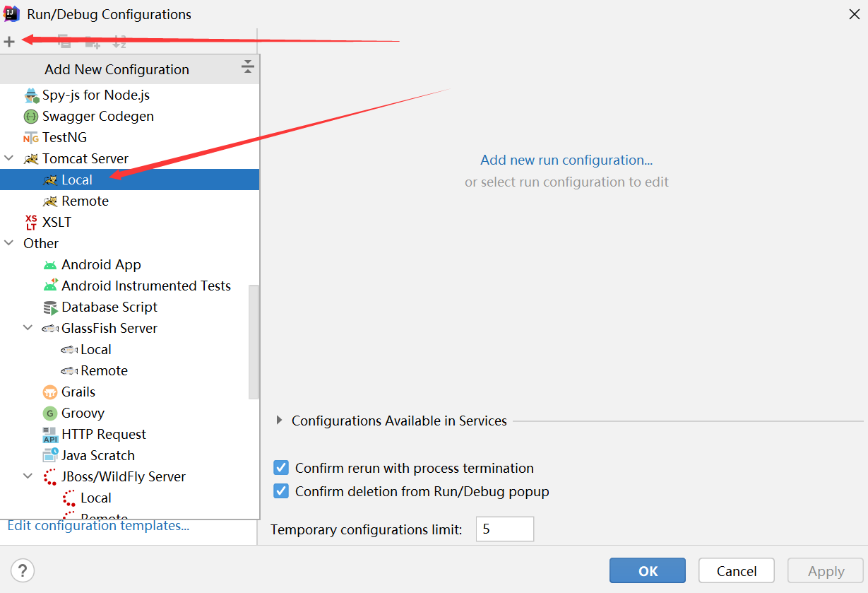Click the GlassFish Remote fish icon

(x=69, y=370)
